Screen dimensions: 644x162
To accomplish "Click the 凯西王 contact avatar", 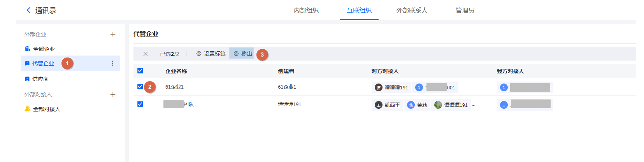I will 379,105.
